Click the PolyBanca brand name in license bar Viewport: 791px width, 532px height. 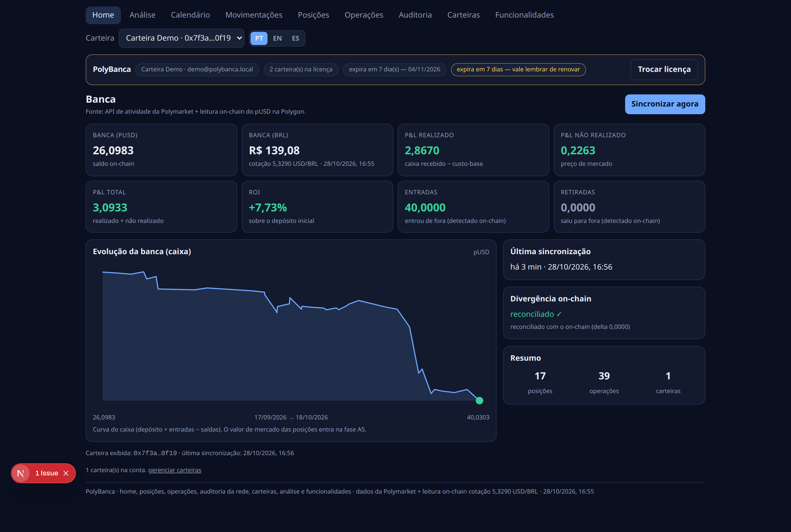112,69
